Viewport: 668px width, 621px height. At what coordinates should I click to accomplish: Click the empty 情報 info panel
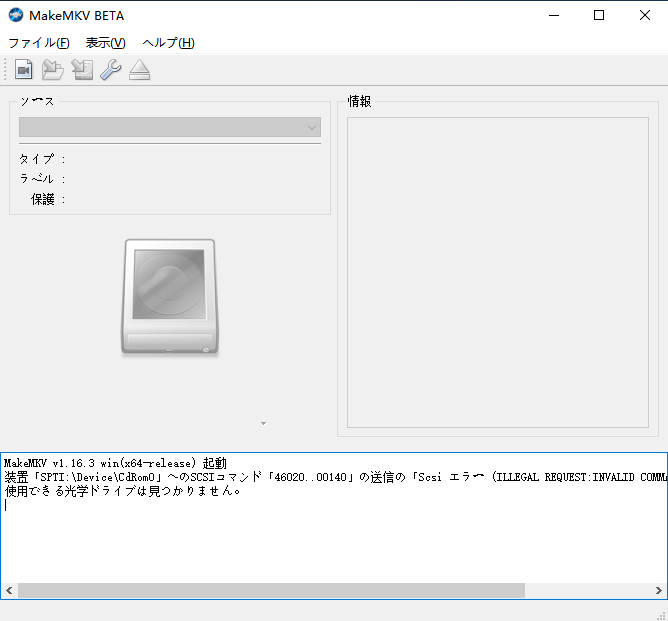pos(498,272)
